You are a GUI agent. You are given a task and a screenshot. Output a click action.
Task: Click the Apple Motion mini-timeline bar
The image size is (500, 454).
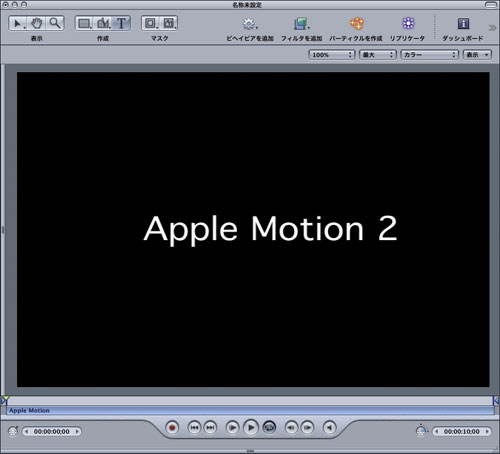[250, 411]
